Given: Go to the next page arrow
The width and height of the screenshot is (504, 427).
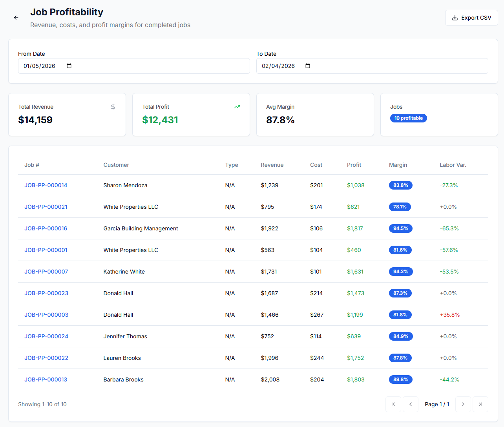Looking at the screenshot, I should point(463,404).
